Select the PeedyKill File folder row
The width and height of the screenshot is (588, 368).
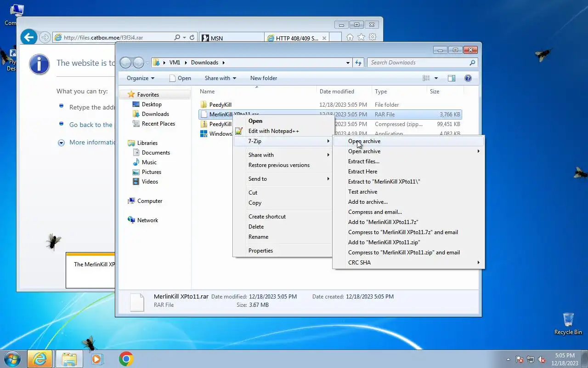point(330,105)
